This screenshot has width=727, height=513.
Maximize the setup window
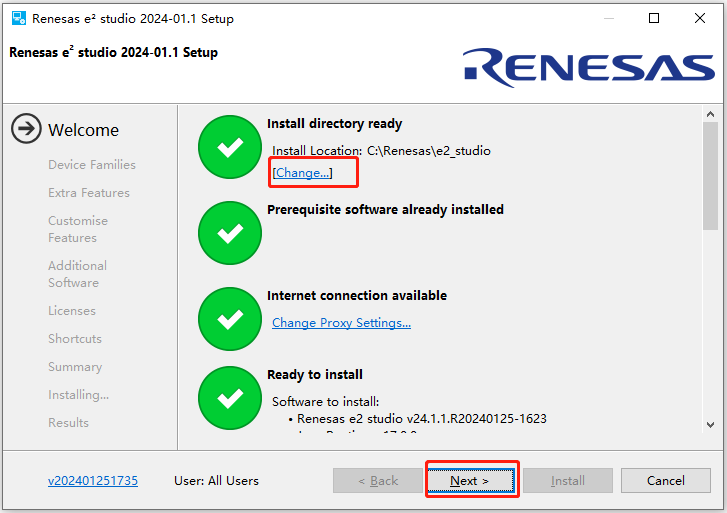(x=654, y=18)
